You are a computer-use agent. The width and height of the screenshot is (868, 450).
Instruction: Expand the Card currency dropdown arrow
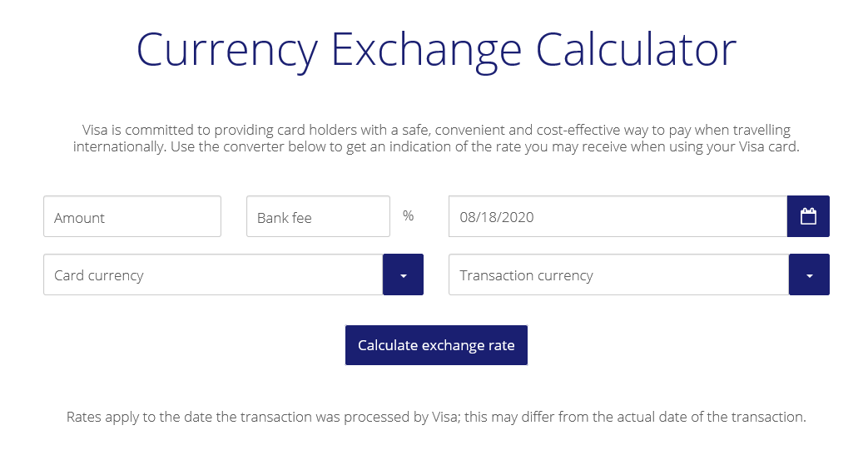click(403, 274)
